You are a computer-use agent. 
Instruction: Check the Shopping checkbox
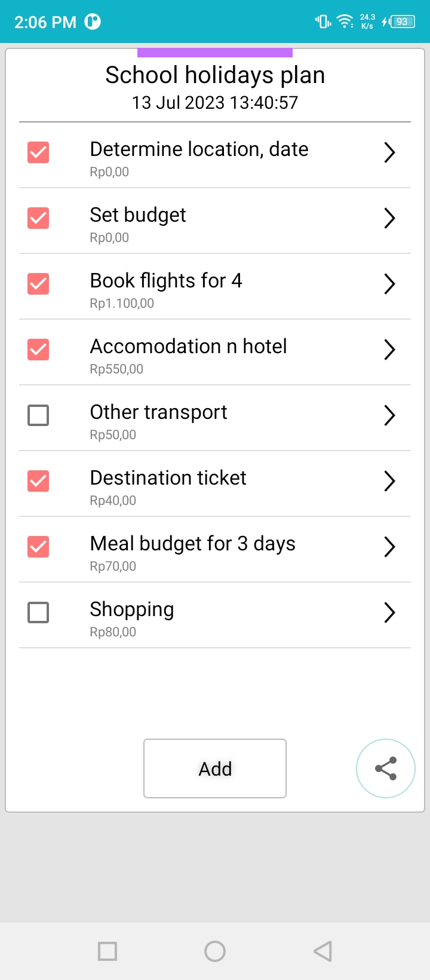38,612
